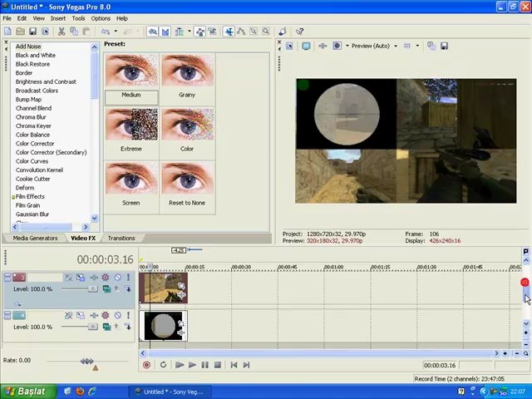Copy preview snapshot to clipboard icon
Image resolution: width=532 pixels, height=399 pixels.
(x=431, y=46)
